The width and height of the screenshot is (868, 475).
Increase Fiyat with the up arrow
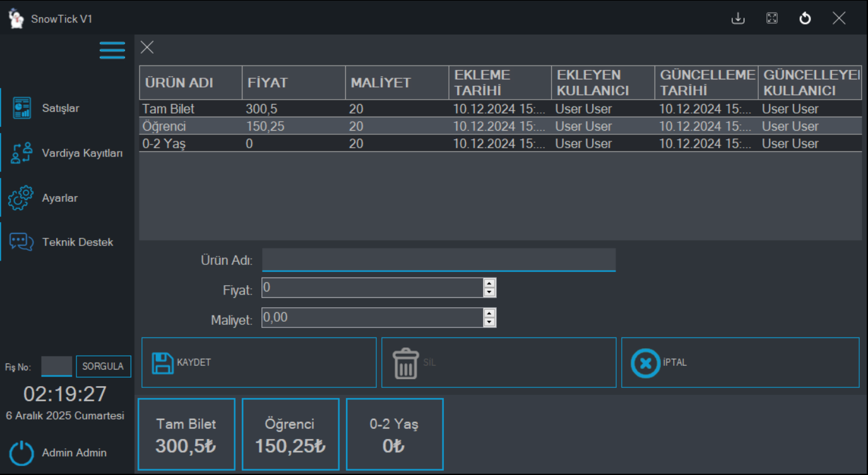point(489,283)
